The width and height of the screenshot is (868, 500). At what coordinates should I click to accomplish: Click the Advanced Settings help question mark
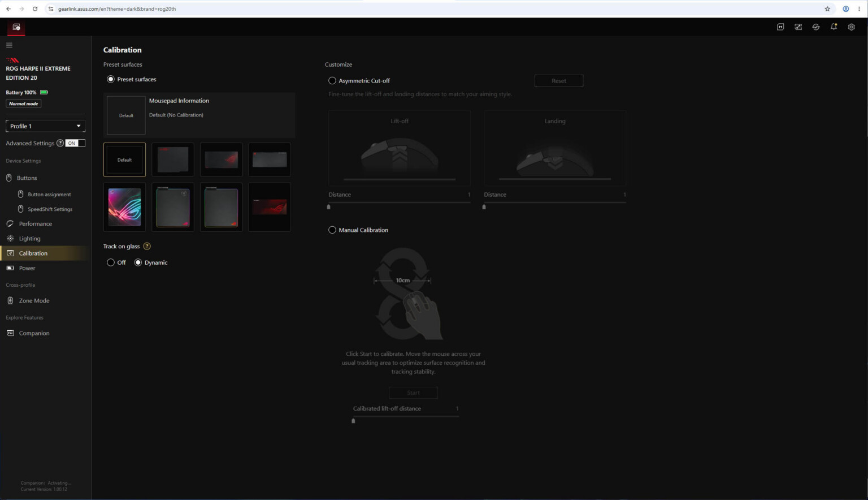point(60,143)
